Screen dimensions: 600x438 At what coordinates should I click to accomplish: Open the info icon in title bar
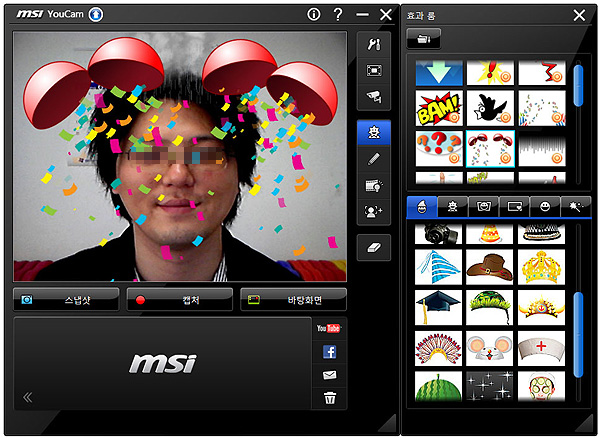(x=314, y=15)
